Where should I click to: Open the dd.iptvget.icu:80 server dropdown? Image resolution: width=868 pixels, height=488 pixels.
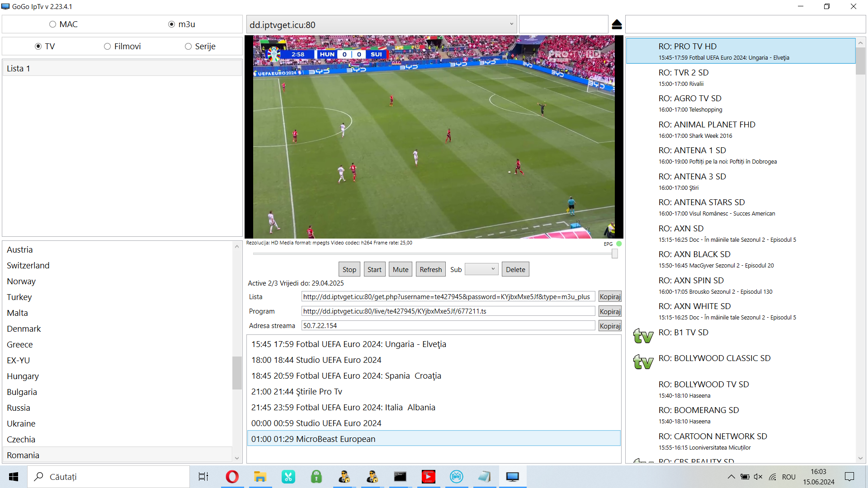pyautogui.click(x=381, y=24)
